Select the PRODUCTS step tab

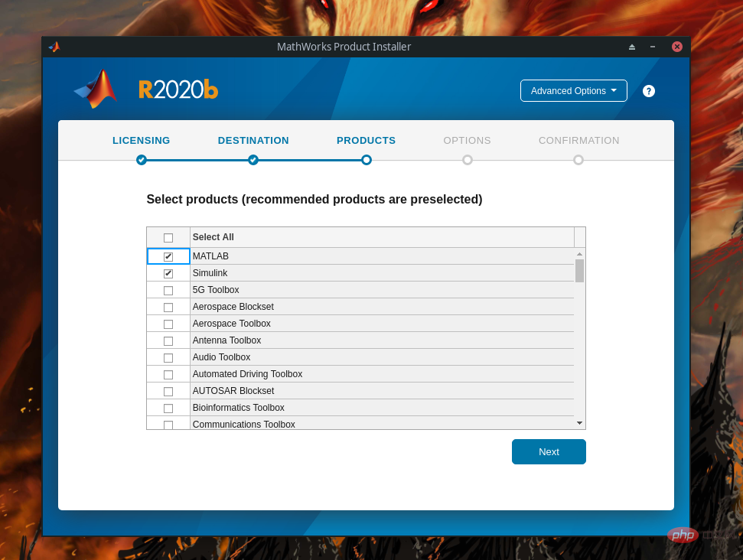click(366, 140)
